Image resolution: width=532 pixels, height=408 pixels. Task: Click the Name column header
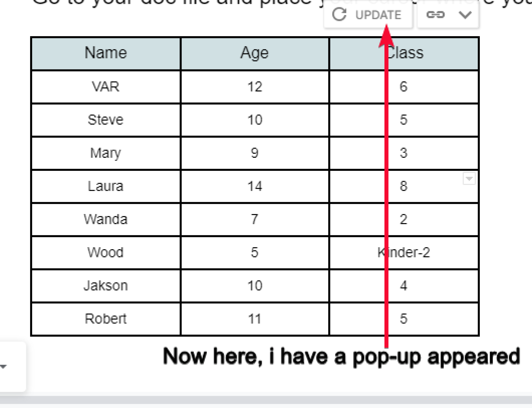106,53
